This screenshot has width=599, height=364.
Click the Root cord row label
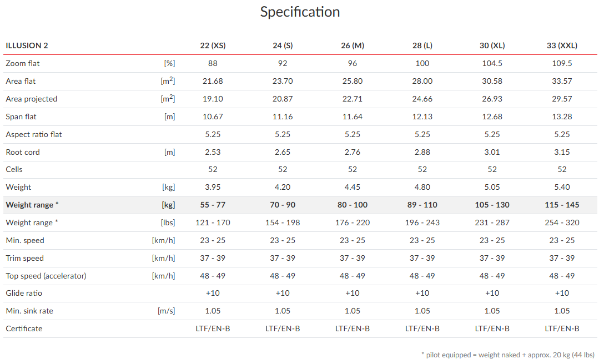[x=23, y=152]
